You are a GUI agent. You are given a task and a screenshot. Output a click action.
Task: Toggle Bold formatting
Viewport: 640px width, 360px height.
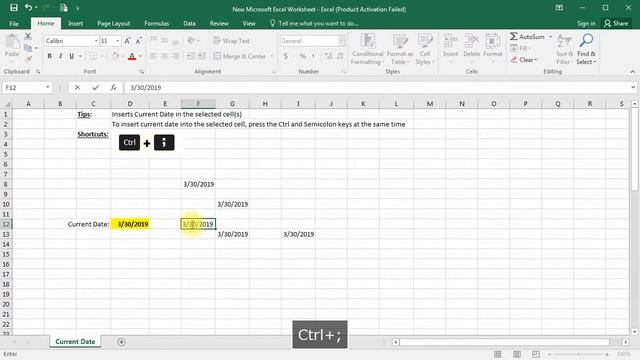[49, 56]
